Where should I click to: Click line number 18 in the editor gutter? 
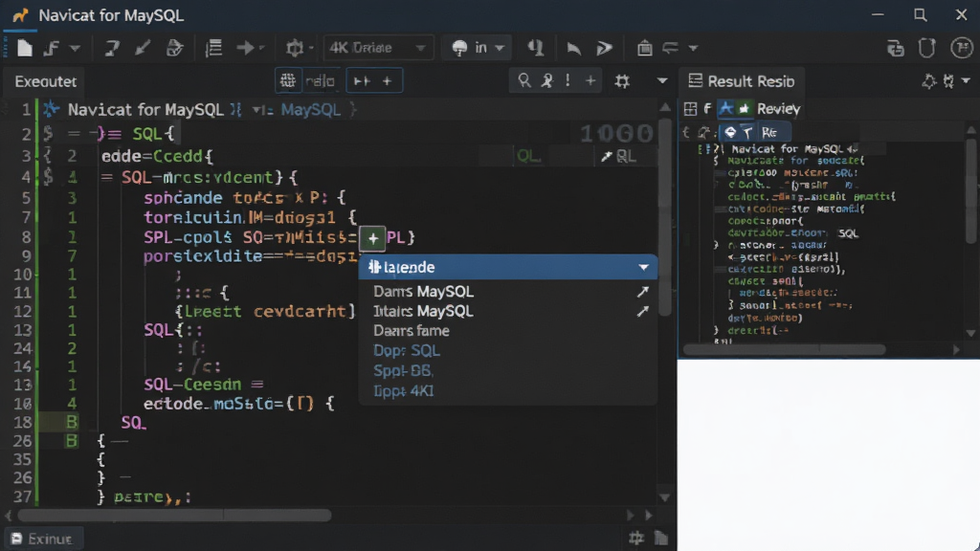click(x=23, y=422)
